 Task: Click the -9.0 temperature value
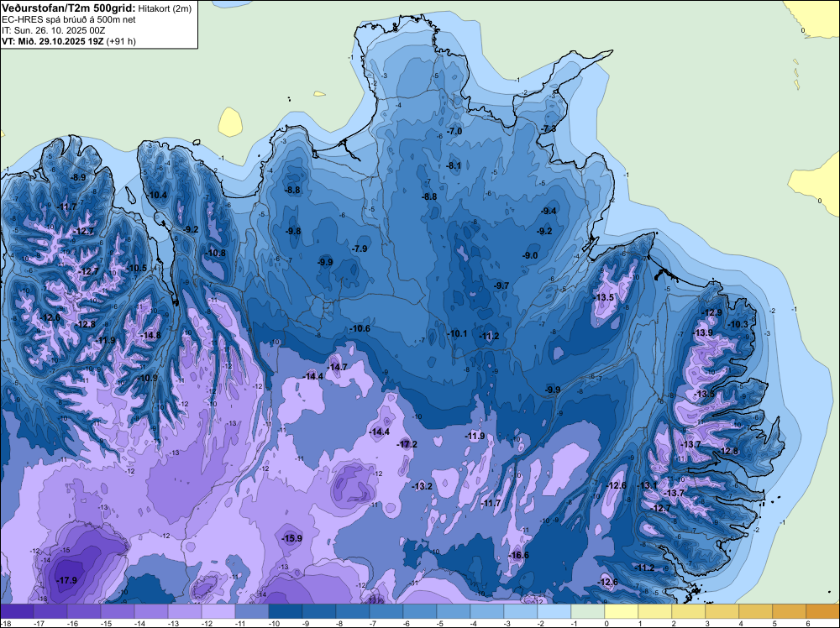coord(530,255)
